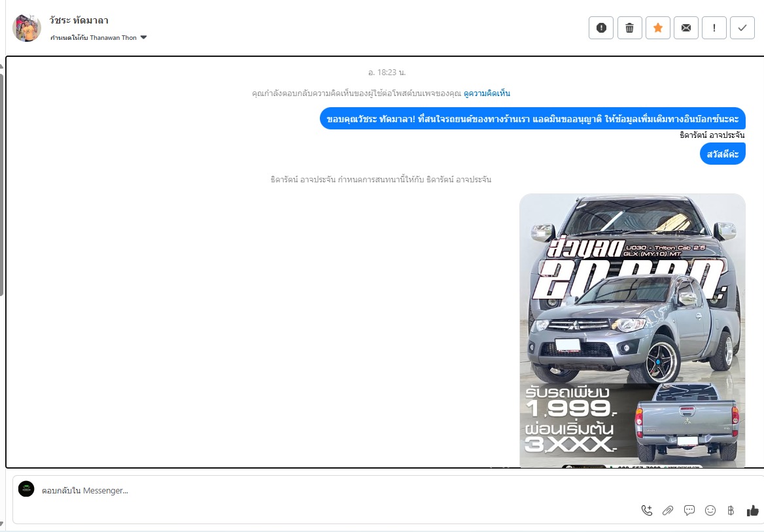Image resolution: width=764 pixels, height=532 pixels.
Task: Click the timestamp อ. 18:23 น.
Action: click(x=387, y=73)
